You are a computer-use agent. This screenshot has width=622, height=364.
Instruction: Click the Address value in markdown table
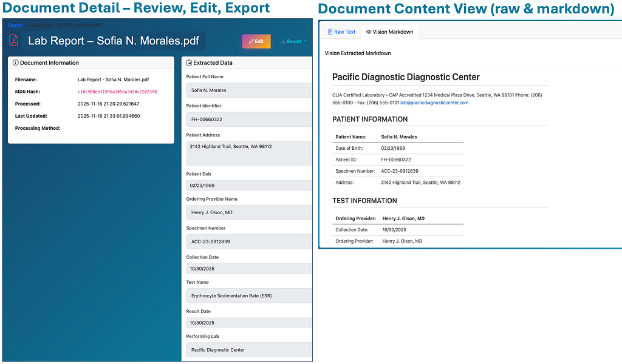click(420, 183)
